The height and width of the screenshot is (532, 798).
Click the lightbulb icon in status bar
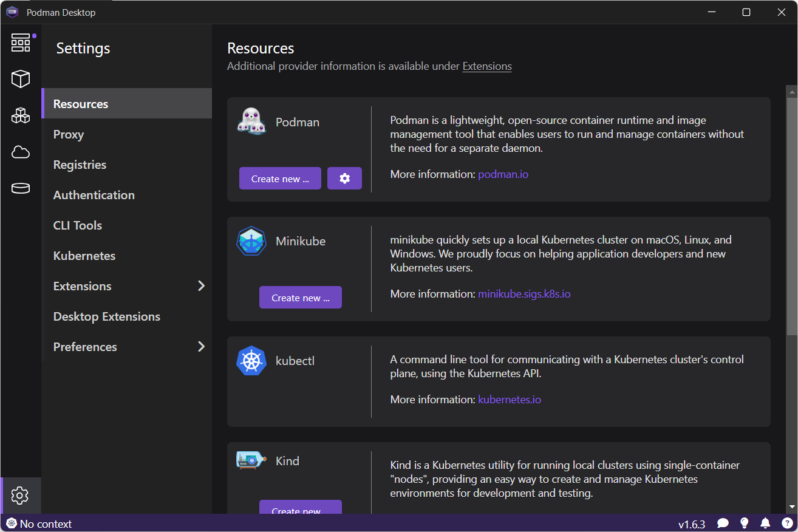point(745,523)
